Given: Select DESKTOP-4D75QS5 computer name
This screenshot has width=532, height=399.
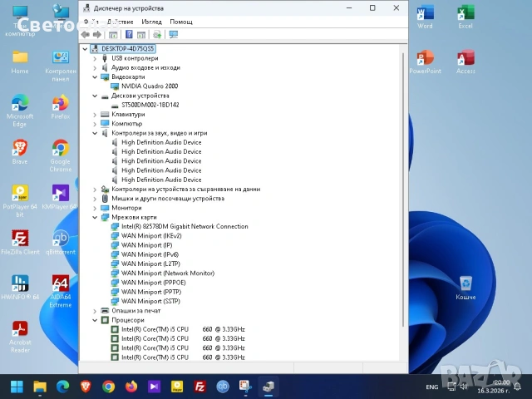Looking at the screenshot, I should (127, 49).
